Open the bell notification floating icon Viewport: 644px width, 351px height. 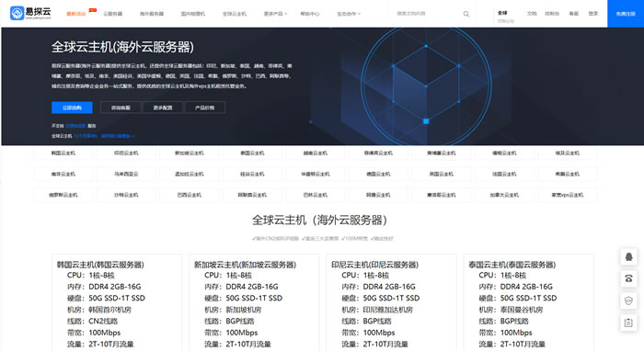[x=628, y=257]
